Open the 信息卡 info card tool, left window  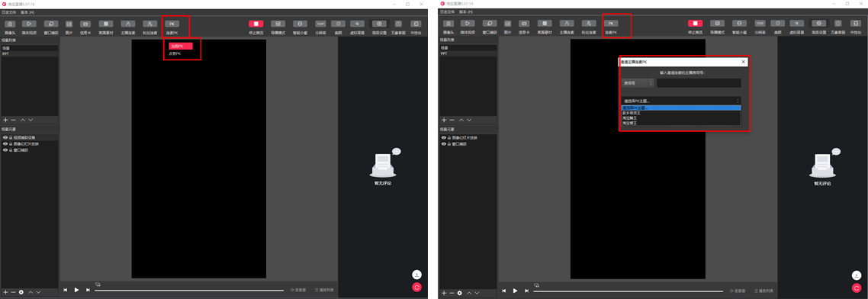pos(85,27)
